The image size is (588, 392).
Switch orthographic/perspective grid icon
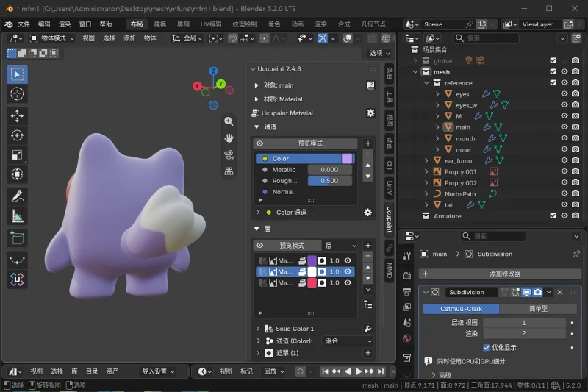point(229,171)
